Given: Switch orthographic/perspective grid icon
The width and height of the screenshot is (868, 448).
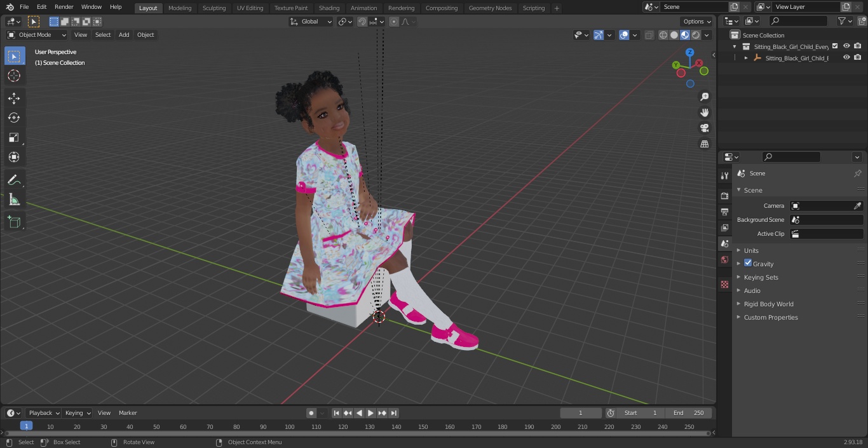Looking at the screenshot, I should pyautogui.click(x=704, y=144).
